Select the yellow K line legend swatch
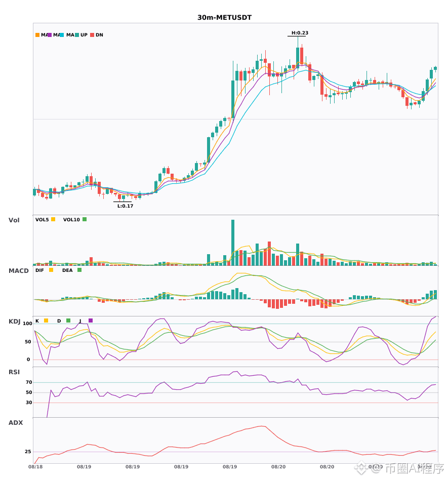Screen dimensions: 448x481 tap(46, 320)
